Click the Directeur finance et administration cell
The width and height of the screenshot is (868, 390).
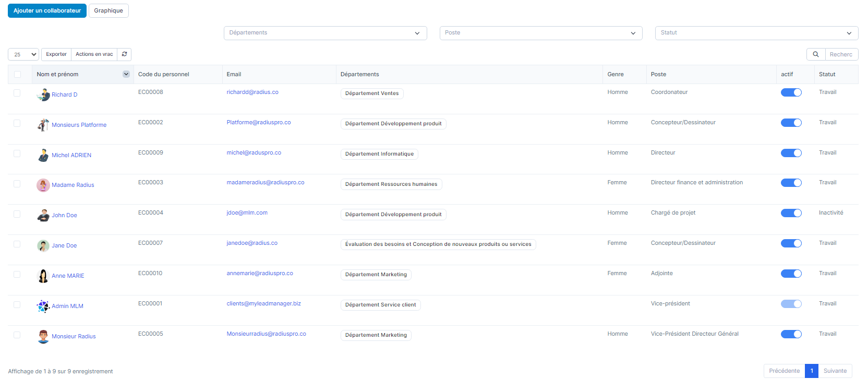coord(697,183)
